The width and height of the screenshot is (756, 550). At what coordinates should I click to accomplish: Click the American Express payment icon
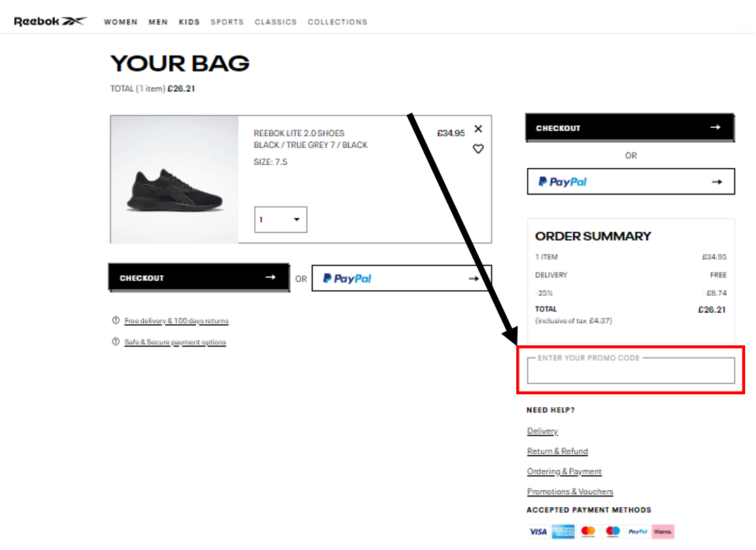tap(563, 531)
